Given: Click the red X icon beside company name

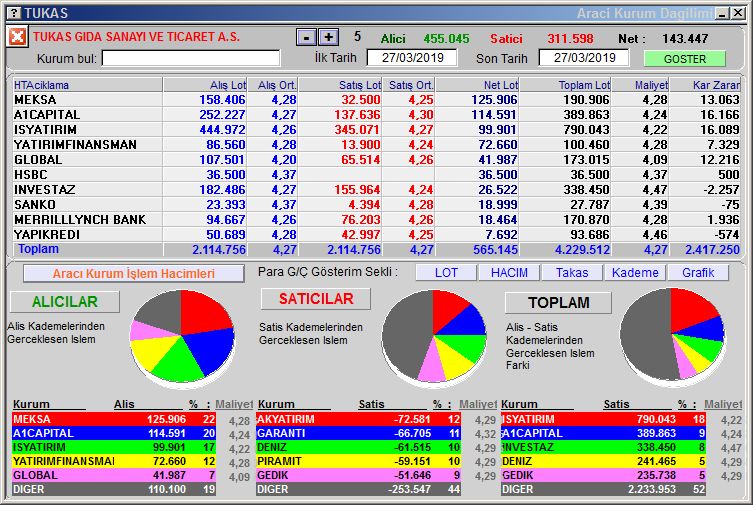Looking at the screenshot, I should coord(17,36).
